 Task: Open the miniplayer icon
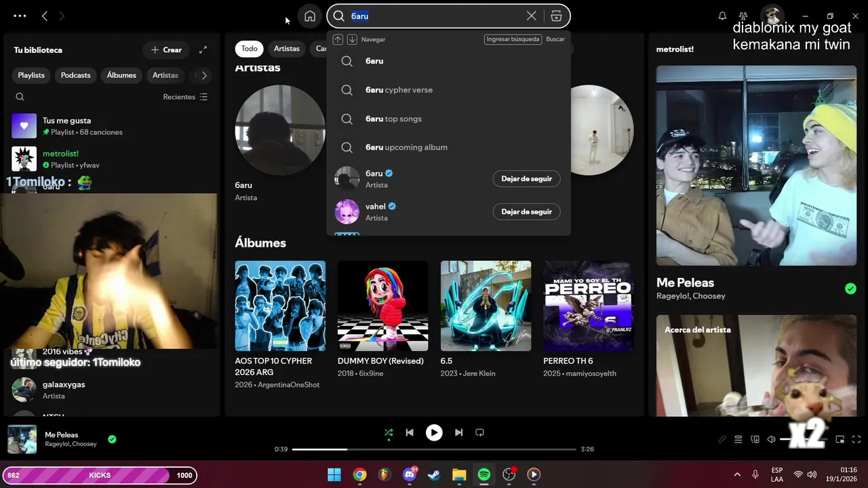(840, 439)
